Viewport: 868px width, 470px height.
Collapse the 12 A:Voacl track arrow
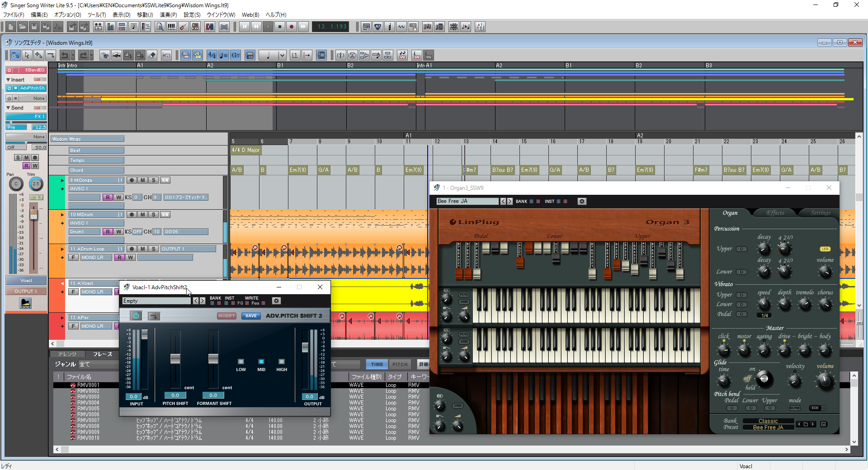[x=62, y=283]
